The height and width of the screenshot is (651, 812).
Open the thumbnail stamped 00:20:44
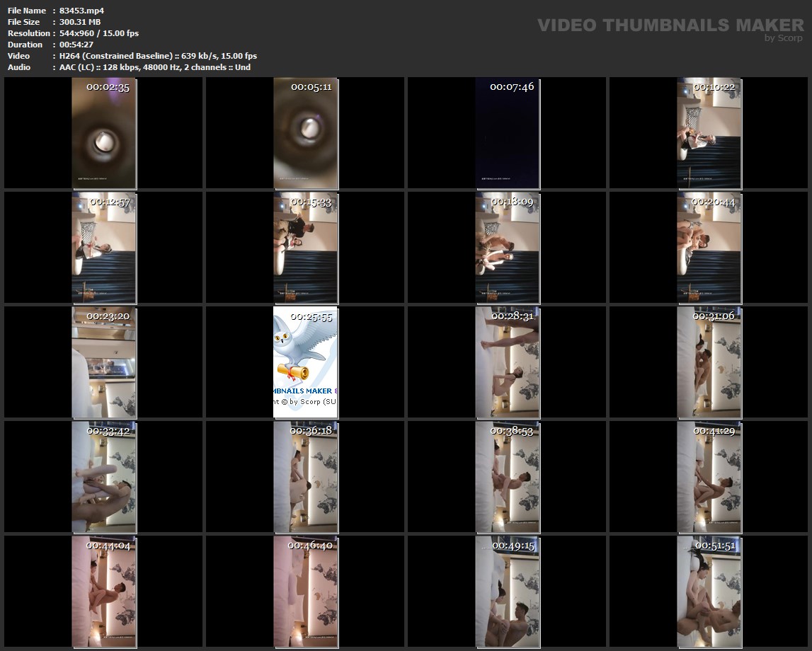click(x=709, y=248)
